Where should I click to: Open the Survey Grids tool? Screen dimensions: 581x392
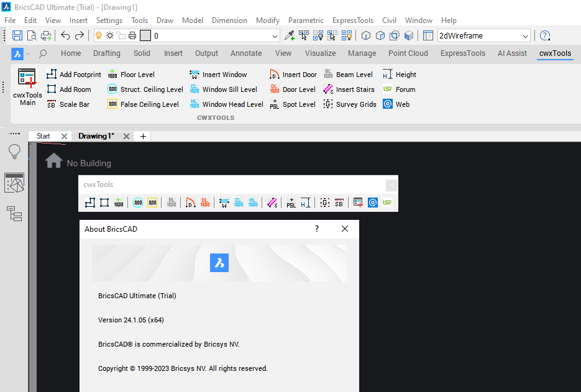click(350, 104)
